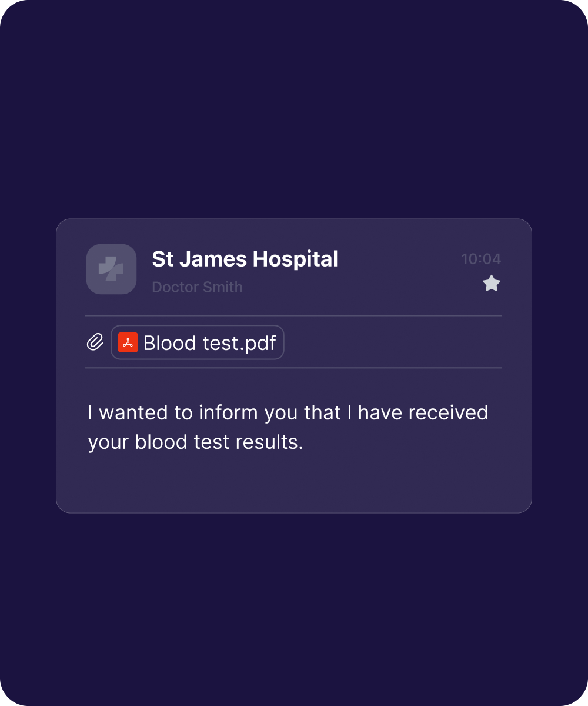Click the 10:04 timestamp

[480, 259]
